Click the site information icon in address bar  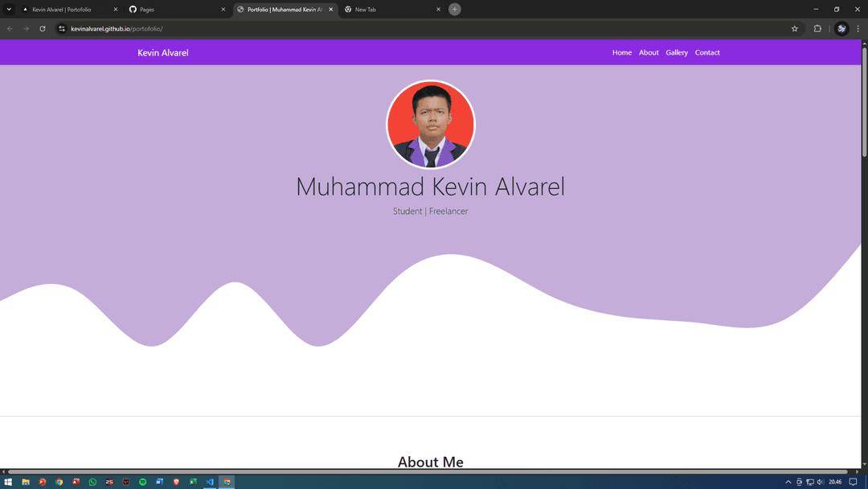[62, 29]
